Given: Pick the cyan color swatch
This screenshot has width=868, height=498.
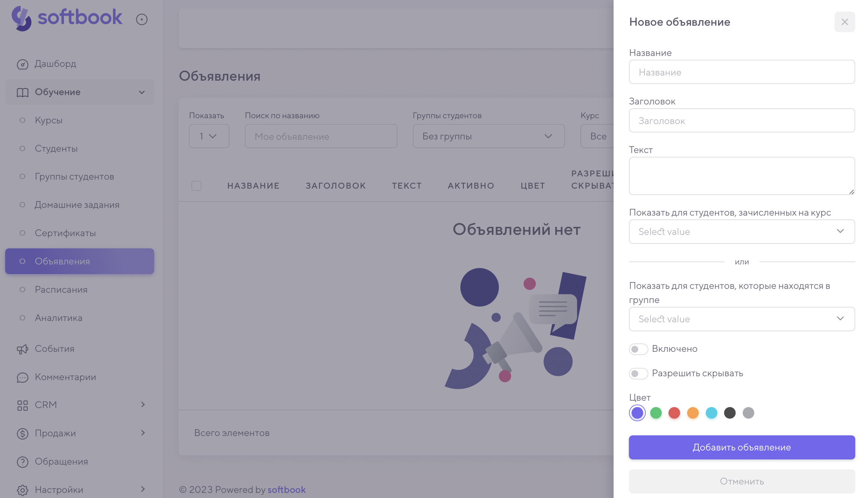Looking at the screenshot, I should click(711, 413).
